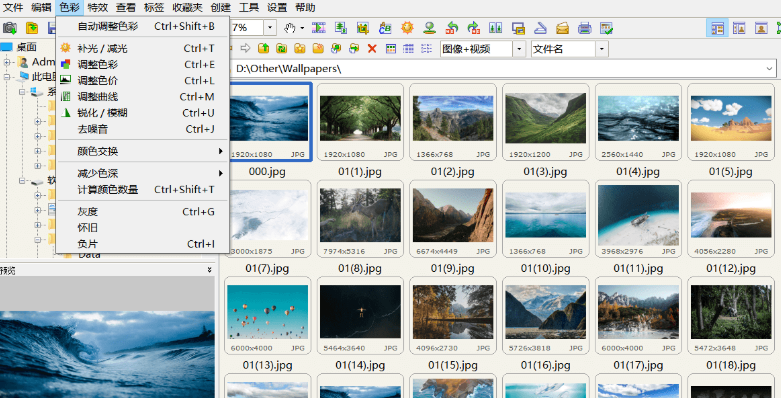Click the sun lighting adjustment toolbar icon
Screen dimensions: 781x398
407,28
